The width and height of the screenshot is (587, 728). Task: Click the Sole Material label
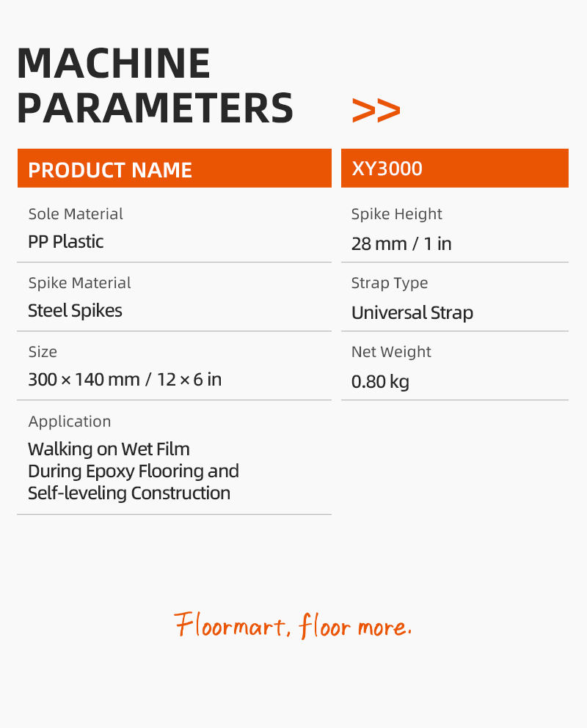[x=76, y=214]
